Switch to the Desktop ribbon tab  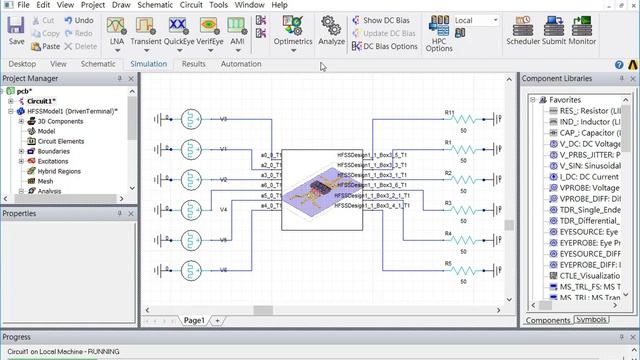click(x=22, y=64)
